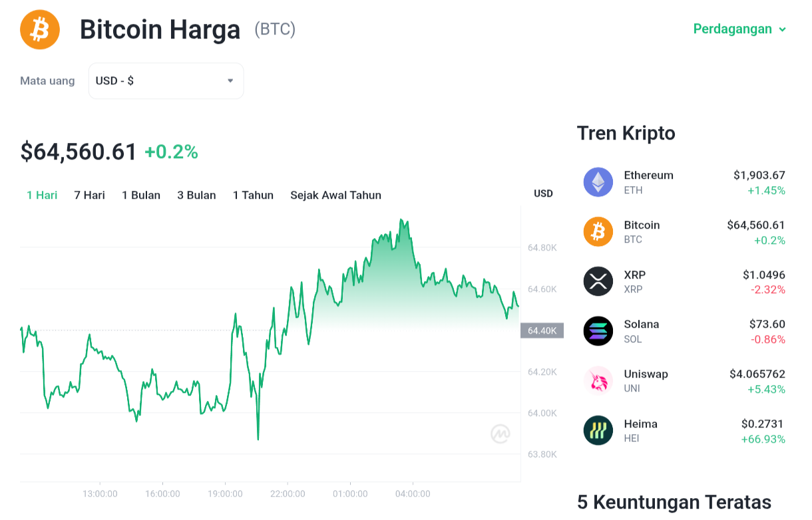Screen dimensions: 812x520
Task: Click the Uniswap unicorn icon
Action: click(598, 381)
